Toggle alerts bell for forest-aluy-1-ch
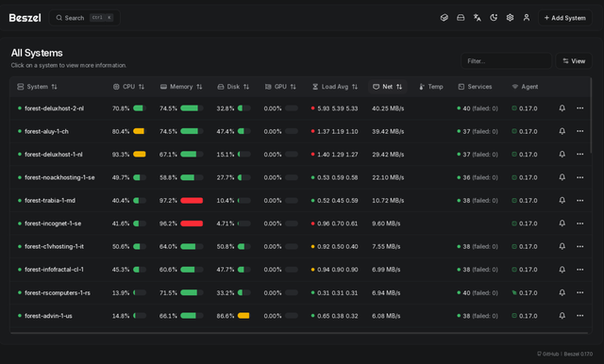The image size is (604, 364). (x=562, y=131)
